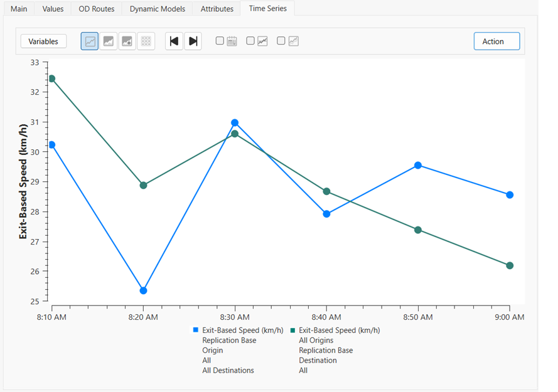
Task: Switch to the filled area chart icon
Action: click(x=109, y=41)
